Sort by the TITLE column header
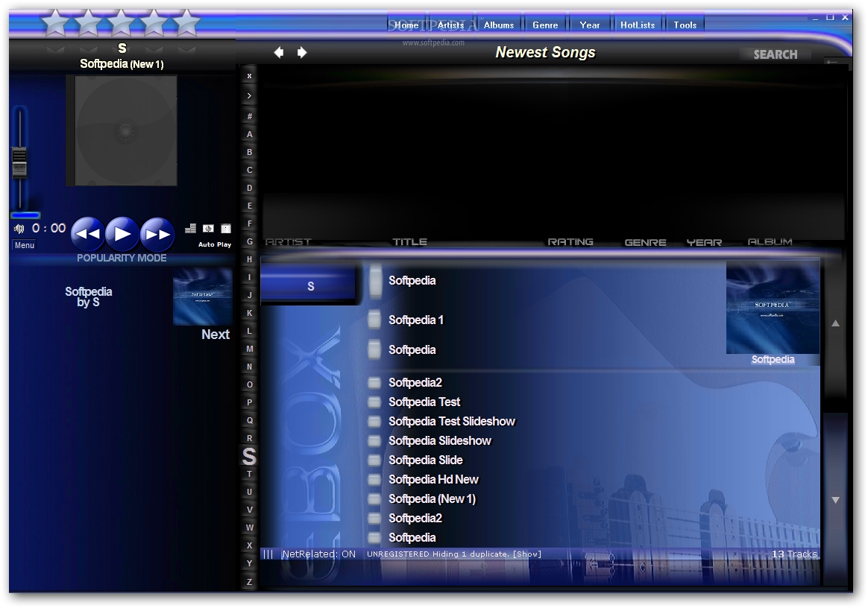 pos(409,241)
